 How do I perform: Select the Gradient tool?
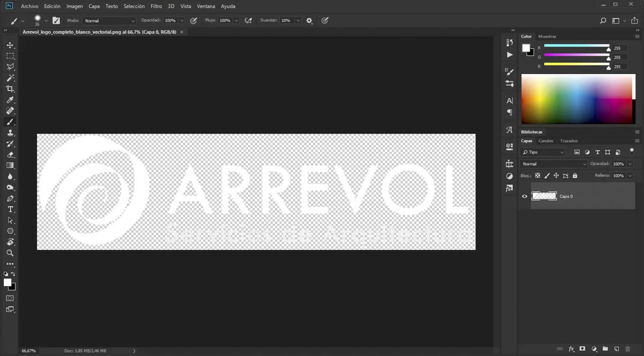(x=10, y=166)
